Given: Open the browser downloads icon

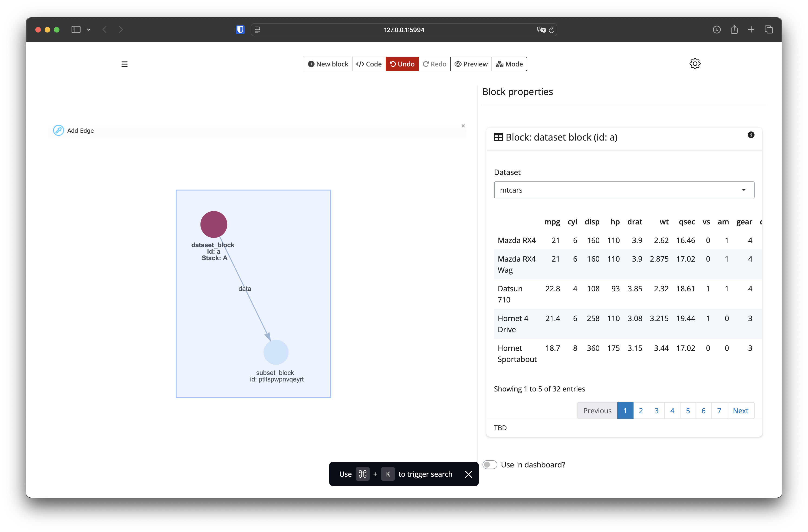Looking at the screenshot, I should (x=716, y=30).
